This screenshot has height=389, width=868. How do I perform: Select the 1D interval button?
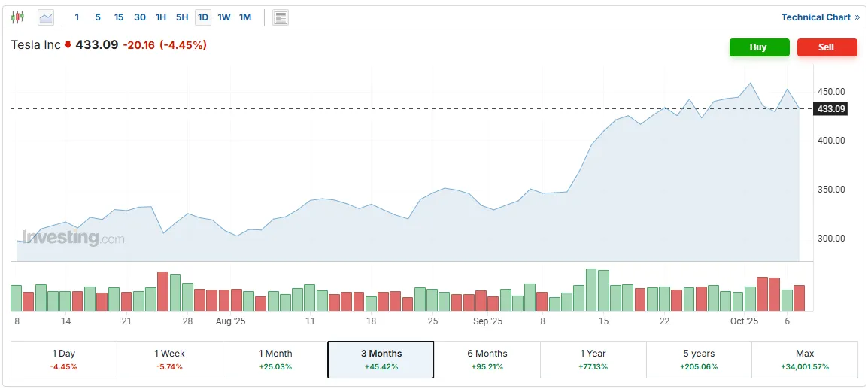click(203, 17)
